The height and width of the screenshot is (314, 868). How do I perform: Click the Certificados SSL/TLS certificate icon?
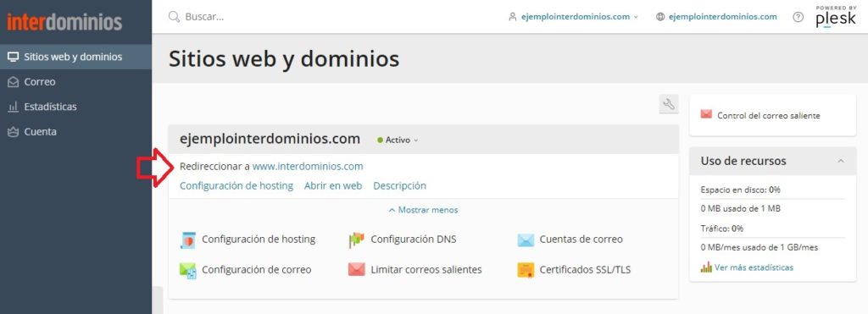[526, 270]
